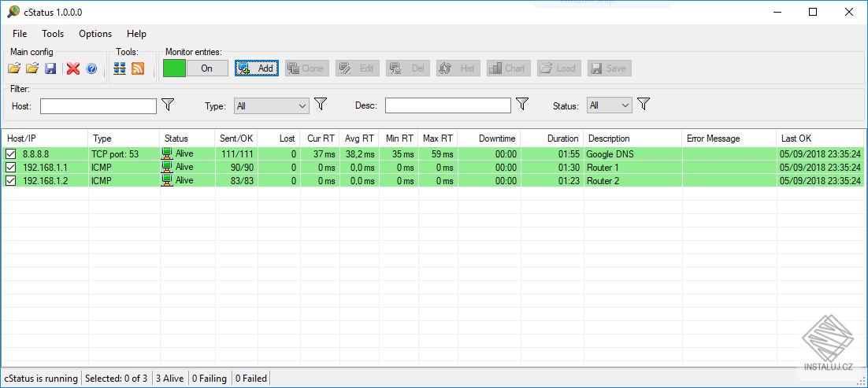Apply the Status filter funnel icon
This screenshot has height=388, width=868.
(x=643, y=104)
